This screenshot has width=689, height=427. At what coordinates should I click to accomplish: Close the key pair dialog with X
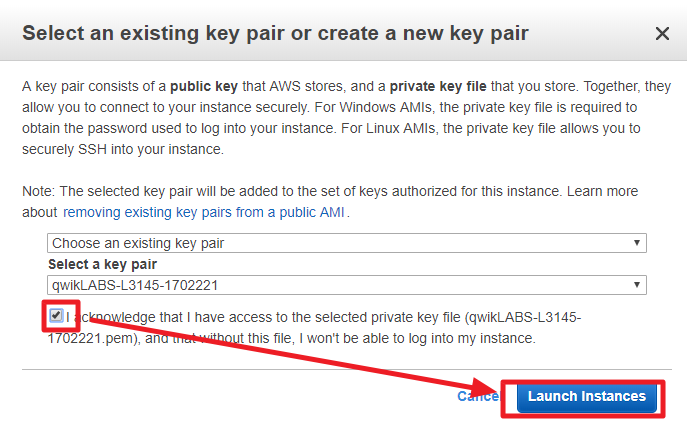662,33
